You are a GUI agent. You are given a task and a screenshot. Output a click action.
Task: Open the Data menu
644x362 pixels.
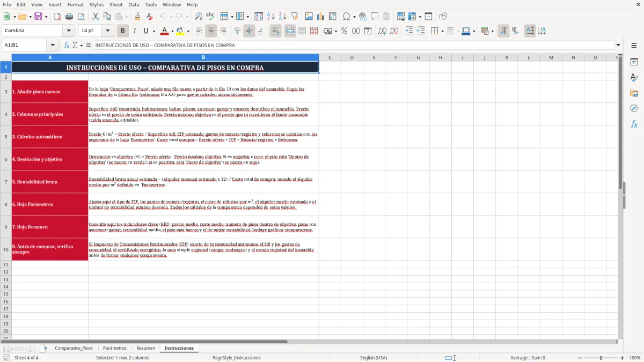pos(134,4)
